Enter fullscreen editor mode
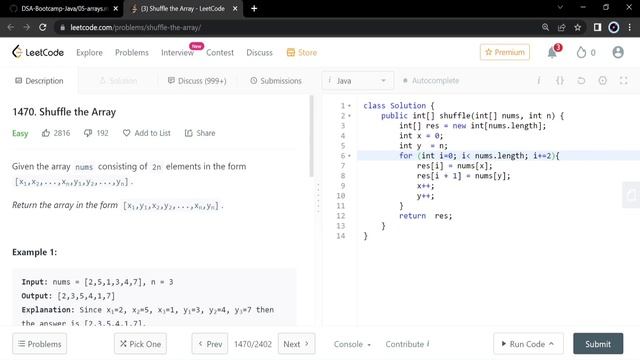This screenshot has height=360, width=640. pos(624,81)
